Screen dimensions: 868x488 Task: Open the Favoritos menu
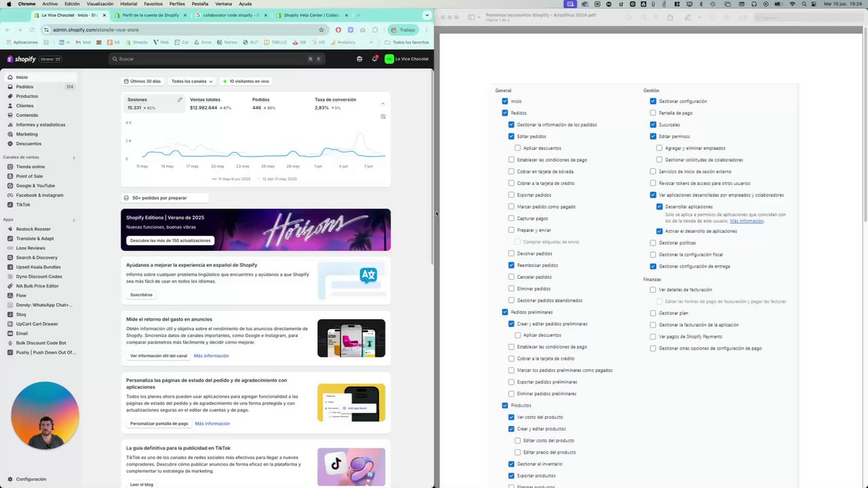click(153, 4)
